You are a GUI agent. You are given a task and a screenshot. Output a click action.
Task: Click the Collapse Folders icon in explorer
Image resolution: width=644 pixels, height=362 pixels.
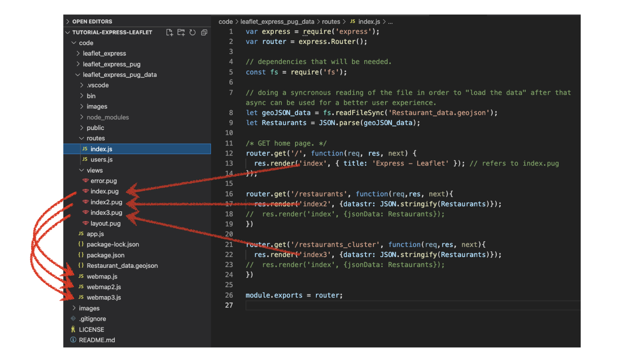[x=204, y=33]
